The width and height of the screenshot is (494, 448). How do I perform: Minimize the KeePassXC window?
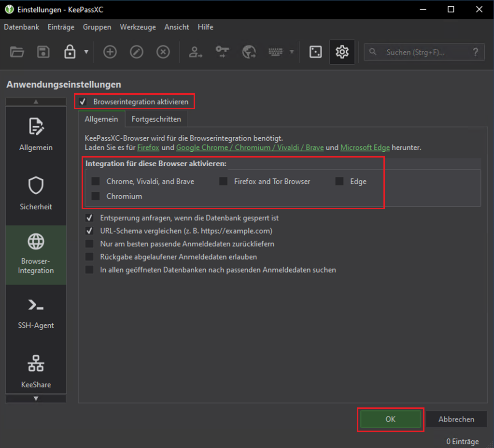tap(423, 10)
